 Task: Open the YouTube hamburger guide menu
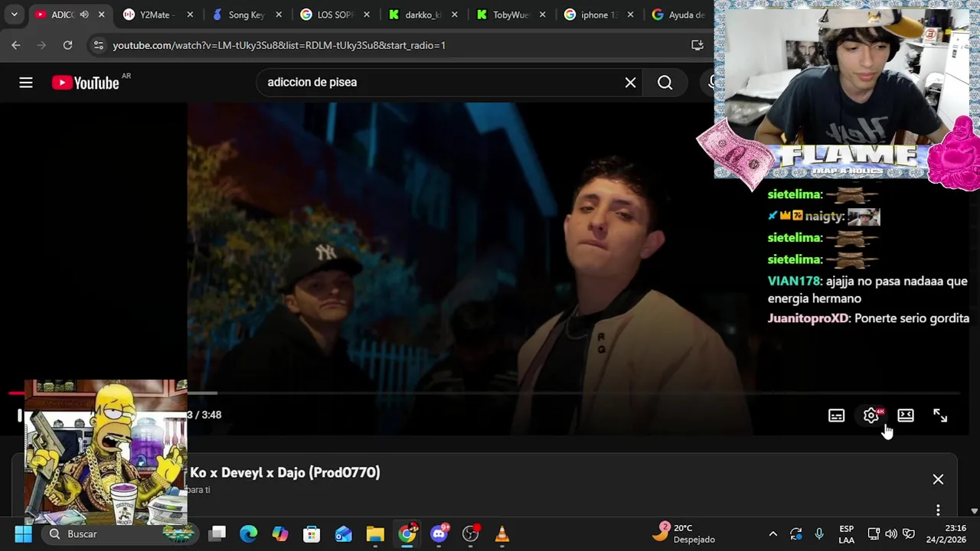coord(26,83)
